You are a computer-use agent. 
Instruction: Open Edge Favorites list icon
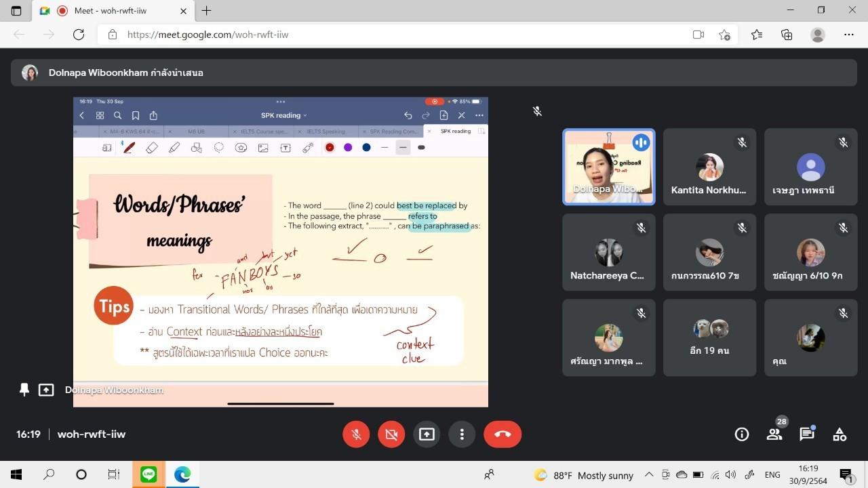(757, 35)
